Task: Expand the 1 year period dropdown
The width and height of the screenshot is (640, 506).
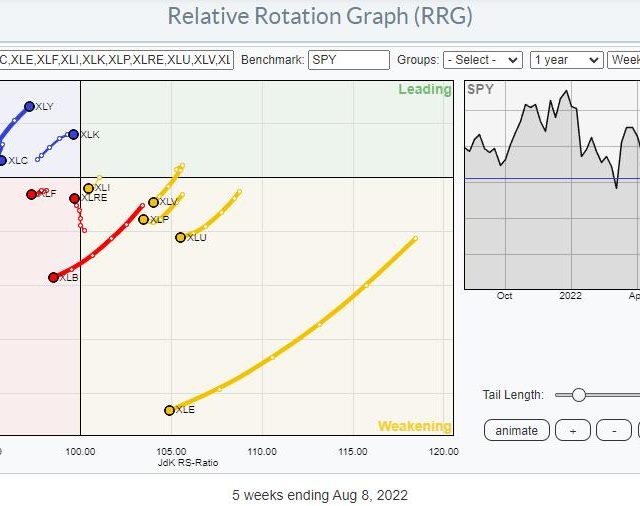Action: tap(566, 60)
